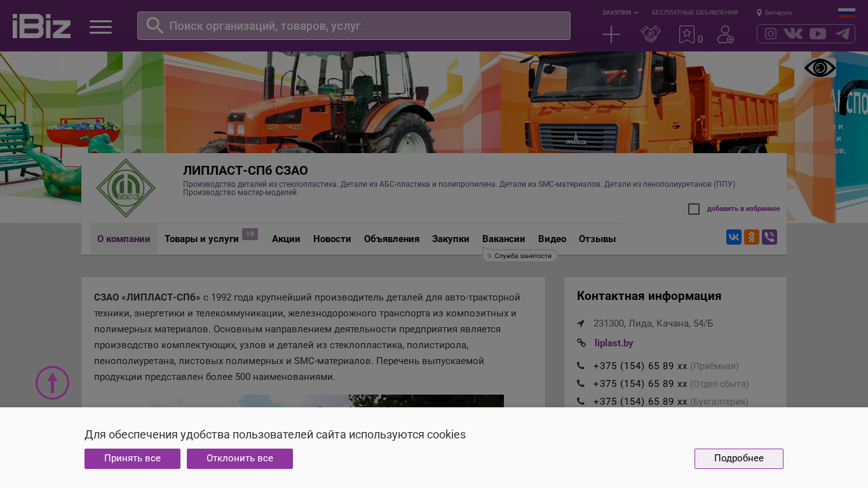Check the добавить в избранное checkbox
The width and height of the screenshot is (868, 488).
click(x=694, y=209)
